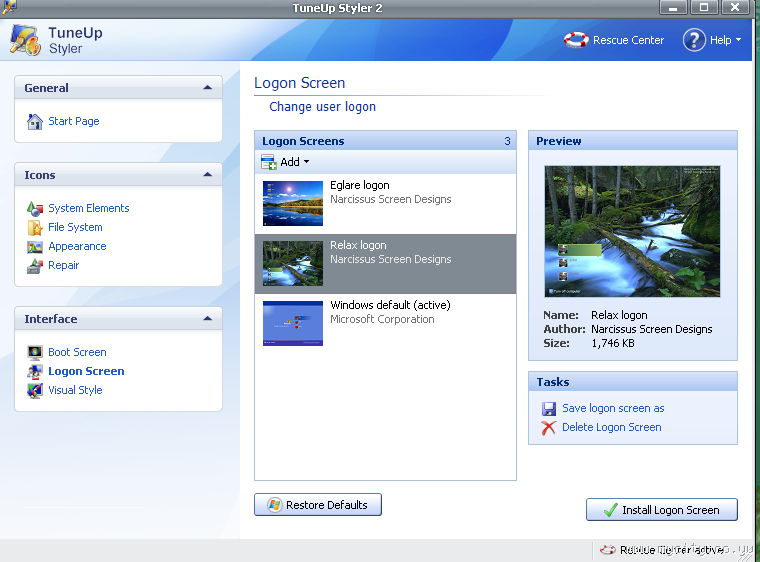Switch to Boot Screen

[x=77, y=352]
